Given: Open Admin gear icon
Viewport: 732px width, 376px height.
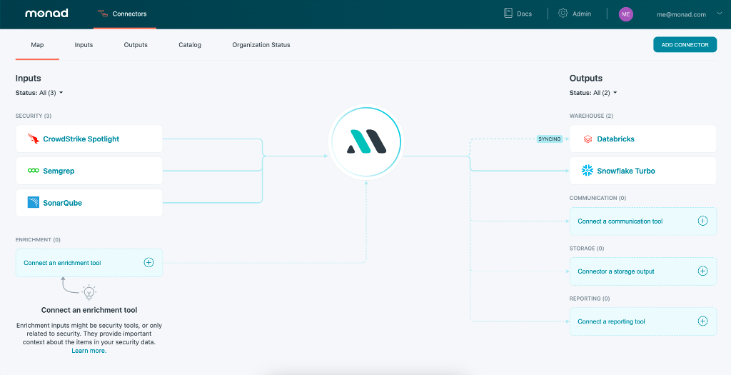Looking at the screenshot, I should coord(563,14).
